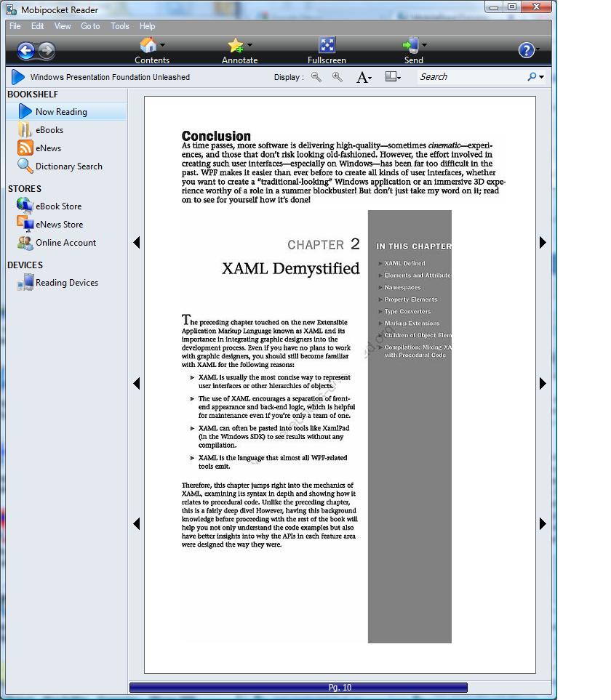Click Type Converters in the chapter sidebar
This screenshot has height=700, width=611.
(x=407, y=312)
